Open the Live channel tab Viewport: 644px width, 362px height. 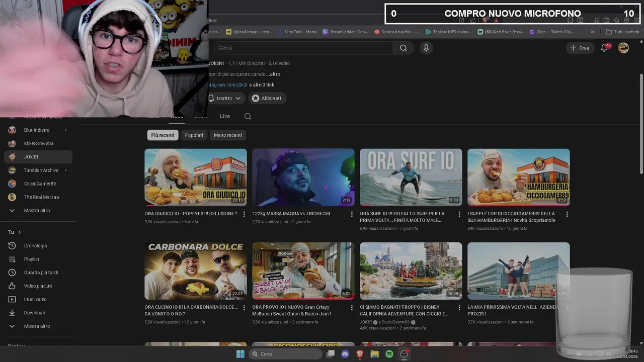click(225, 116)
